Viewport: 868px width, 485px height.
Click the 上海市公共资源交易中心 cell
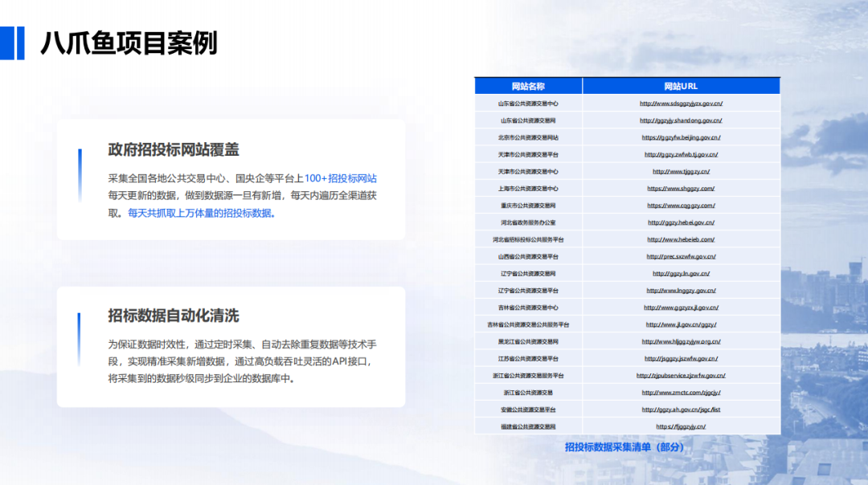pos(528,189)
